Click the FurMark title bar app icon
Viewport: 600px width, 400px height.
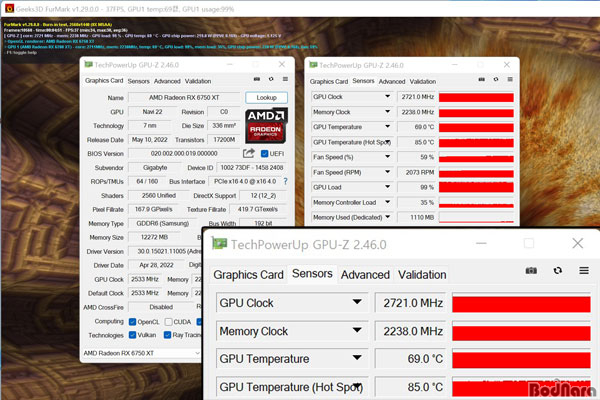[x=10, y=8]
